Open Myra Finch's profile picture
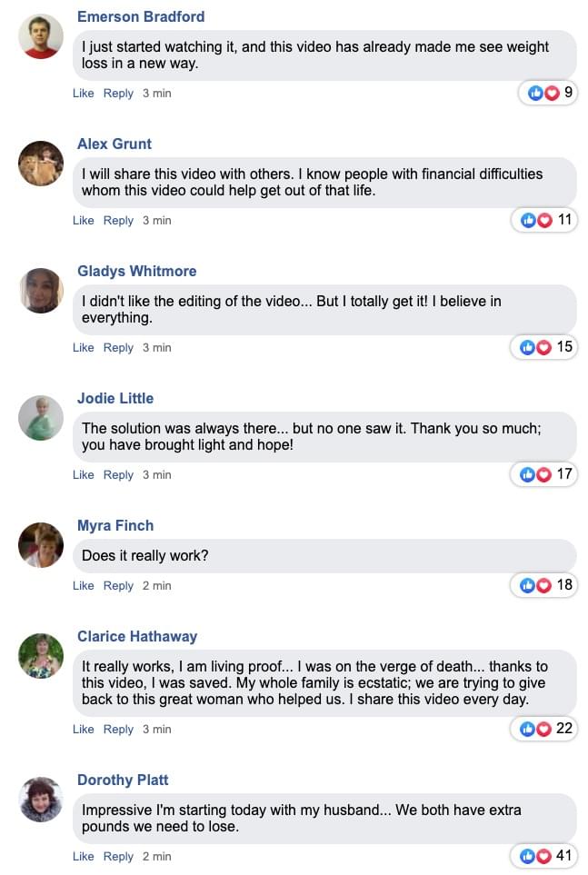The width and height of the screenshot is (588, 875). point(41,545)
